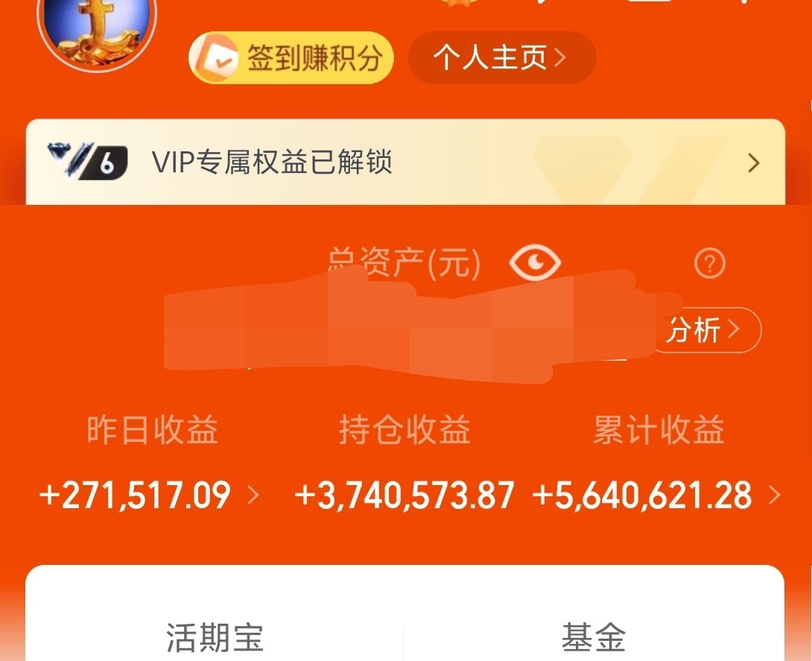Screen dimensions: 812x661
Task: Toggle the eye icon to hide assets
Action: tap(534, 262)
